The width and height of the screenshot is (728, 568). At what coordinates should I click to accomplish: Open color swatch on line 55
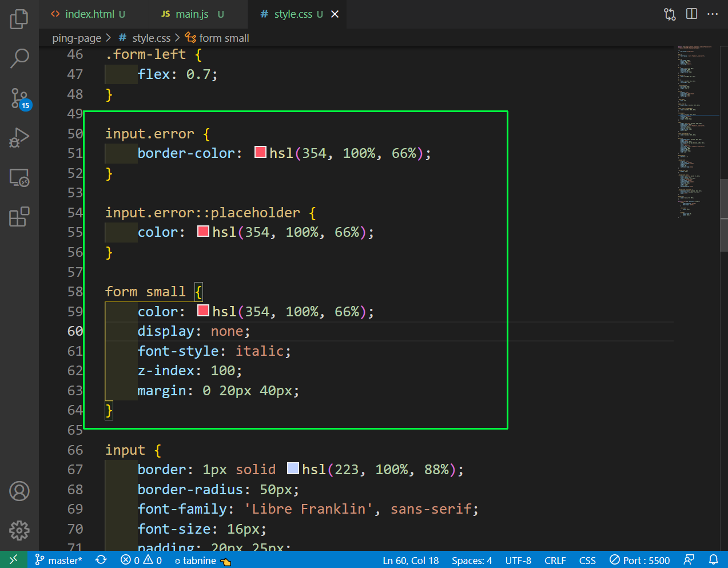pos(203,231)
